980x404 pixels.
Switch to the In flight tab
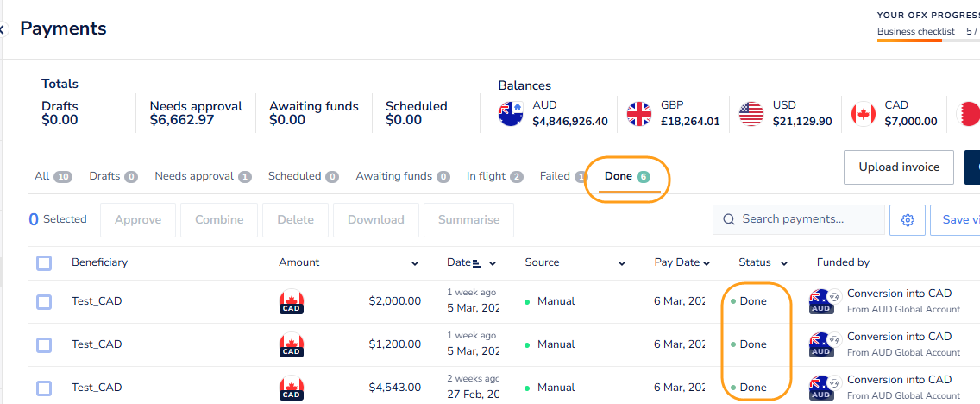tap(495, 176)
